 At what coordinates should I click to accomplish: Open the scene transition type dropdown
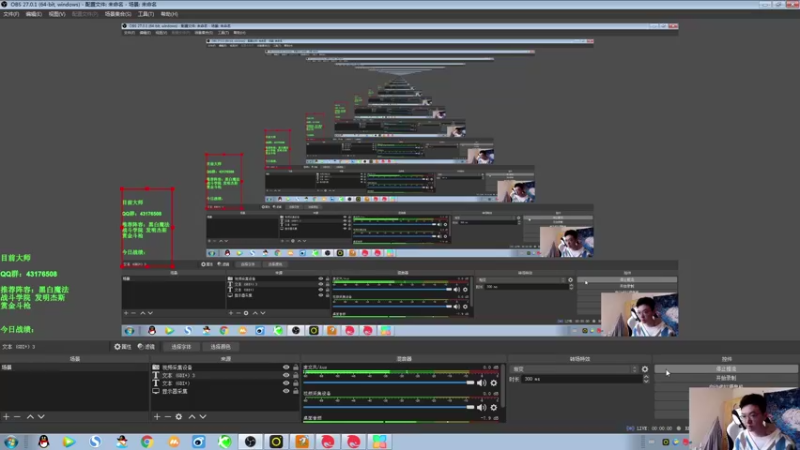coord(574,369)
